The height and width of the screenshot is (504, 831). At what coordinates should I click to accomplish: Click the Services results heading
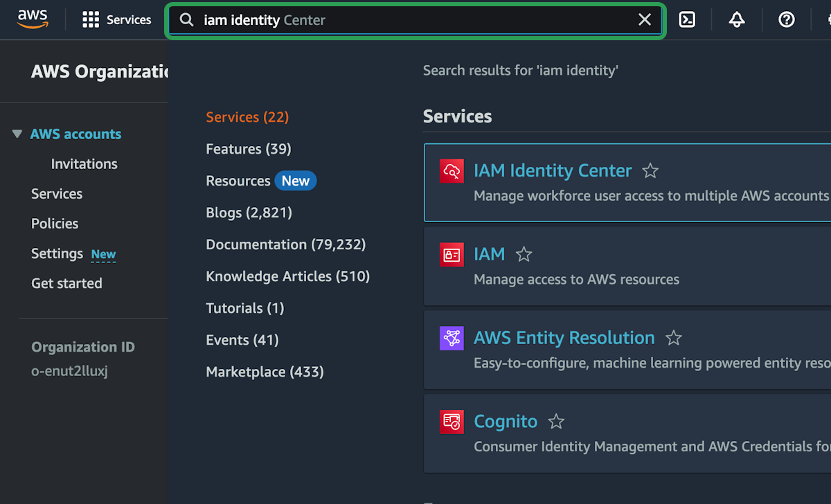click(458, 116)
